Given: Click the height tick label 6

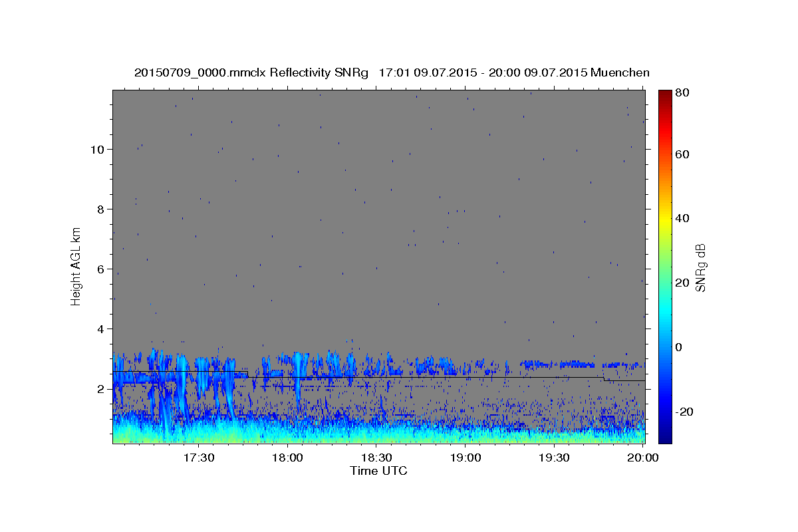Looking at the screenshot, I should point(102,269).
